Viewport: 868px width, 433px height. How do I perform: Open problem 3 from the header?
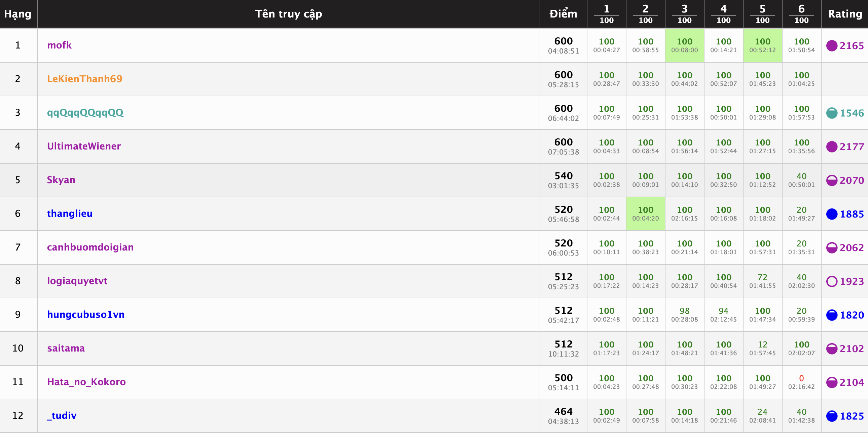pos(685,14)
